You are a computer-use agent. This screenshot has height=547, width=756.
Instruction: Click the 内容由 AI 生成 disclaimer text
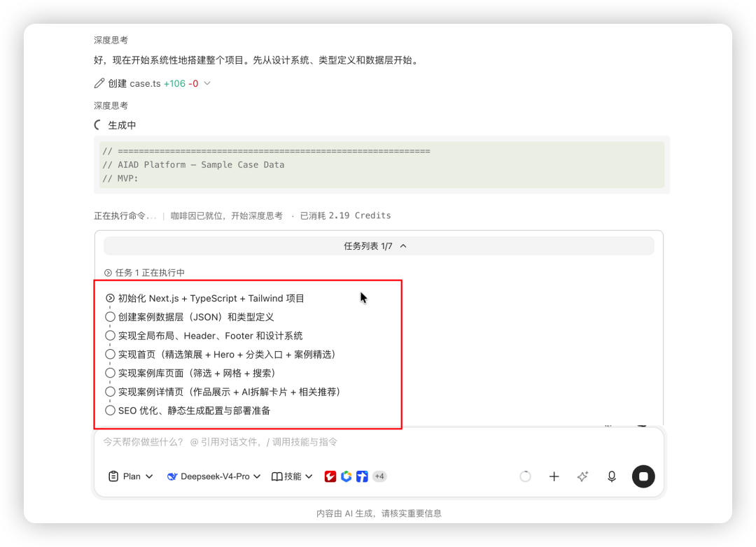[379, 513]
